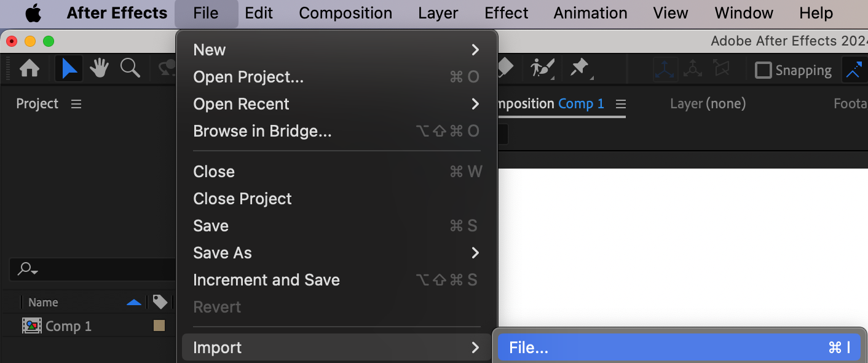Image resolution: width=868 pixels, height=363 pixels.
Task: Click the Project panel search field
Action: coord(92,269)
